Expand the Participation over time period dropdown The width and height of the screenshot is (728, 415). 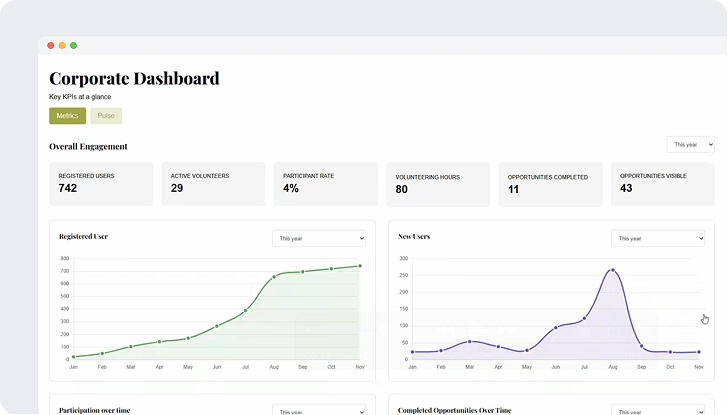[x=319, y=410]
